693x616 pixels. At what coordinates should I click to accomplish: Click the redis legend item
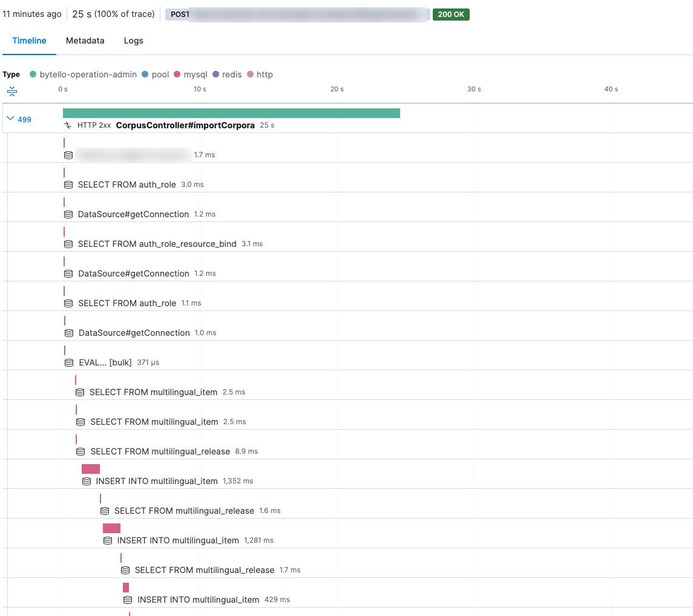coord(227,74)
